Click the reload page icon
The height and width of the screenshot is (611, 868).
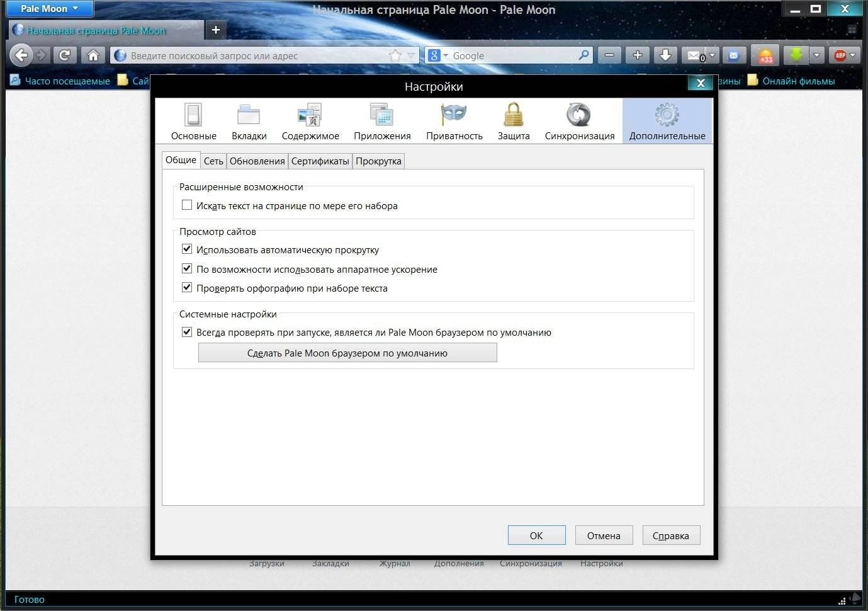pyautogui.click(x=64, y=55)
